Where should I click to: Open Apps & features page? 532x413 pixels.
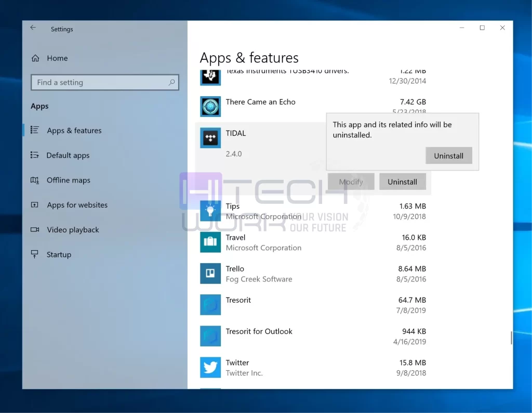pos(74,131)
